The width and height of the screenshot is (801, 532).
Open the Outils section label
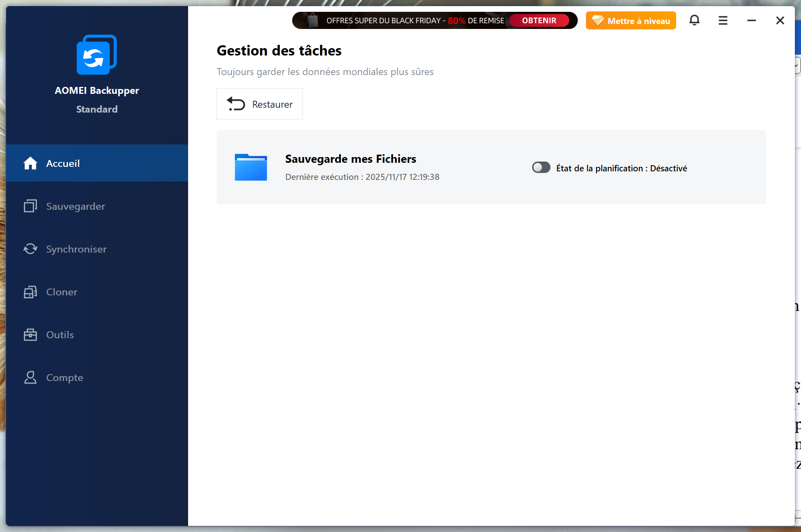coord(60,335)
